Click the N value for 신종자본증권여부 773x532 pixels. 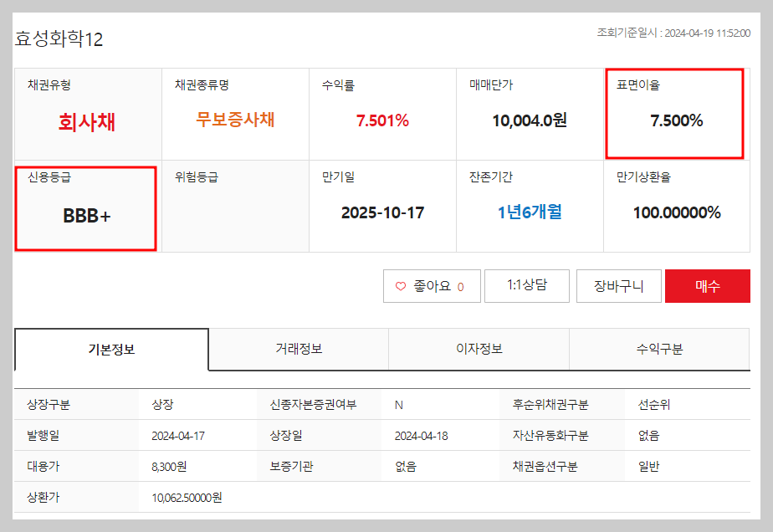point(399,406)
